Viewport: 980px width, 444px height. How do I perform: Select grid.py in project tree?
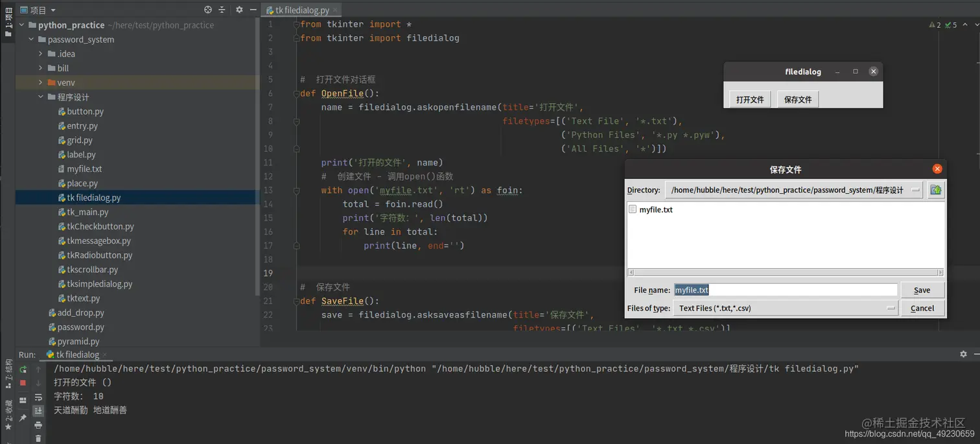(80, 140)
